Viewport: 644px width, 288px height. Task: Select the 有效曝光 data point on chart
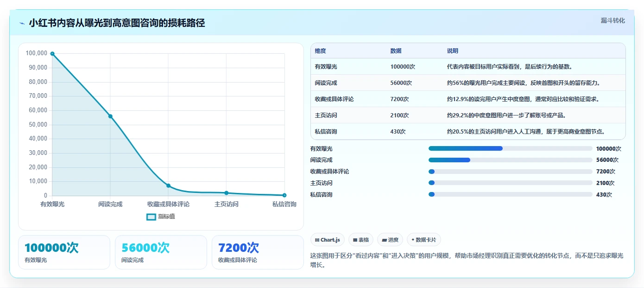52,54
